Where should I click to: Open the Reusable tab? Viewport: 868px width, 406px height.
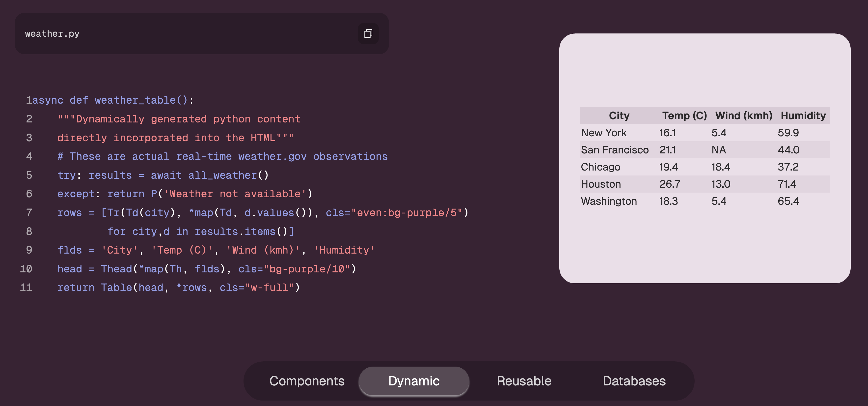pyautogui.click(x=524, y=381)
